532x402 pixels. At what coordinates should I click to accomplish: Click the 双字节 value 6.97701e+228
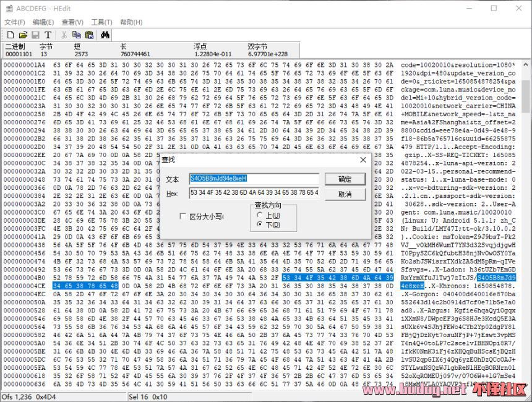click(268, 54)
